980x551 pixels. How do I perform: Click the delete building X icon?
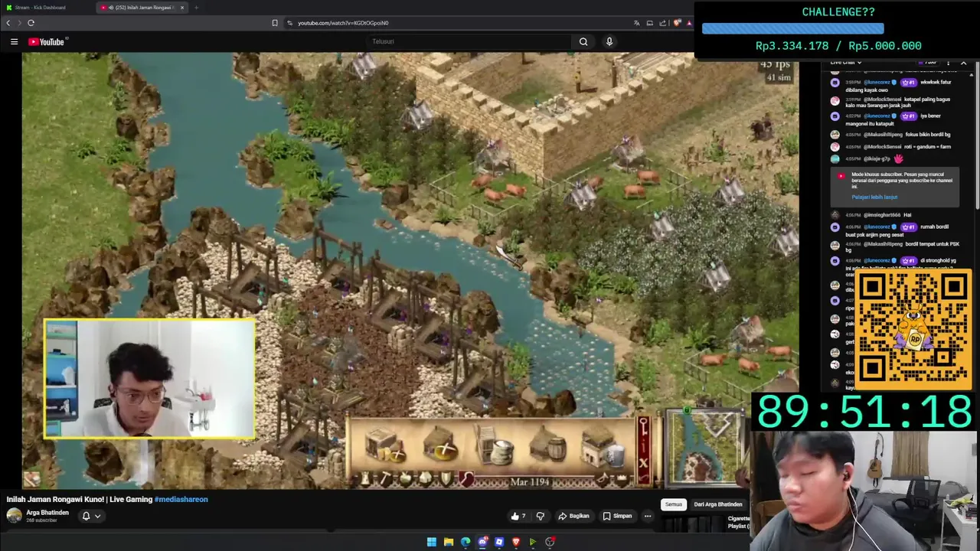pos(643,462)
